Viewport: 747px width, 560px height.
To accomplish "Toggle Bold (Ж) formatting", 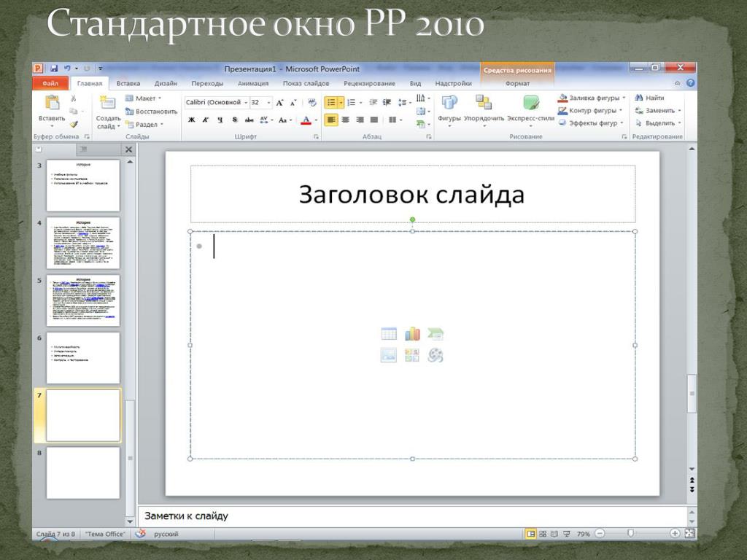I will pos(192,120).
